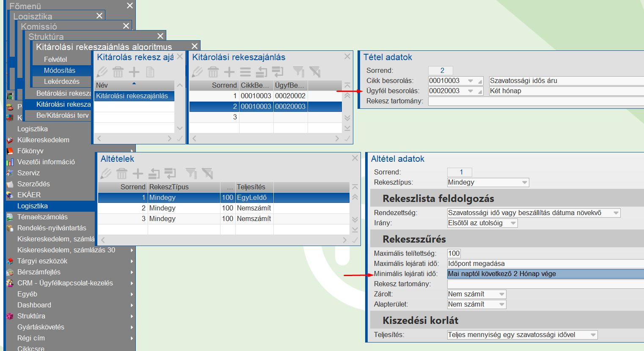Open the Gyártáskövetés menu entry

coord(41,327)
